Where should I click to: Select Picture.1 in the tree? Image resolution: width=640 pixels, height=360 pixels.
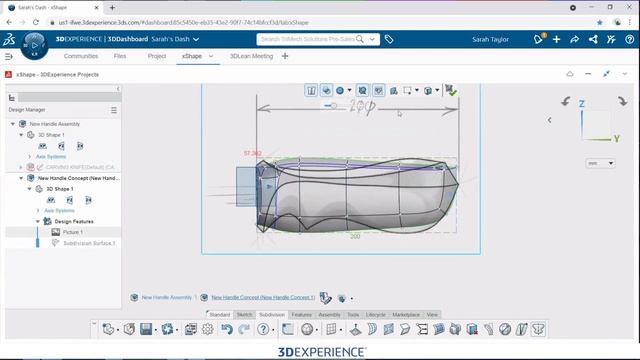point(72,232)
